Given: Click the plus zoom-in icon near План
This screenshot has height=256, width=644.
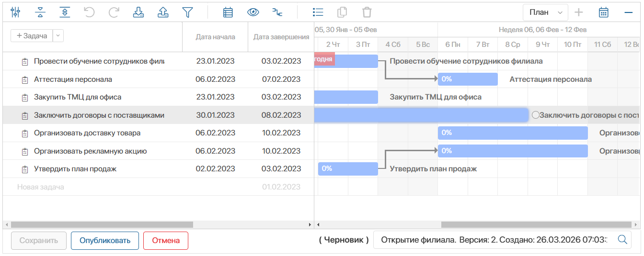Looking at the screenshot, I should tap(579, 12).
